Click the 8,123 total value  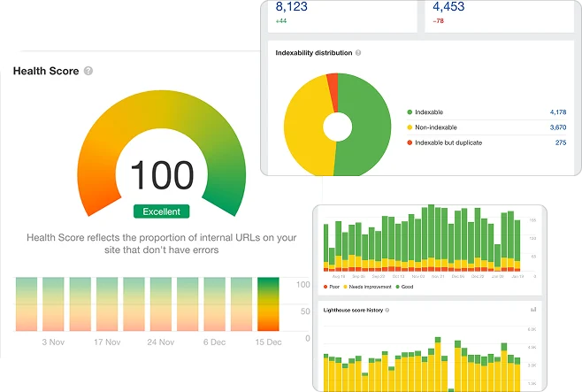click(x=291, y=6)
